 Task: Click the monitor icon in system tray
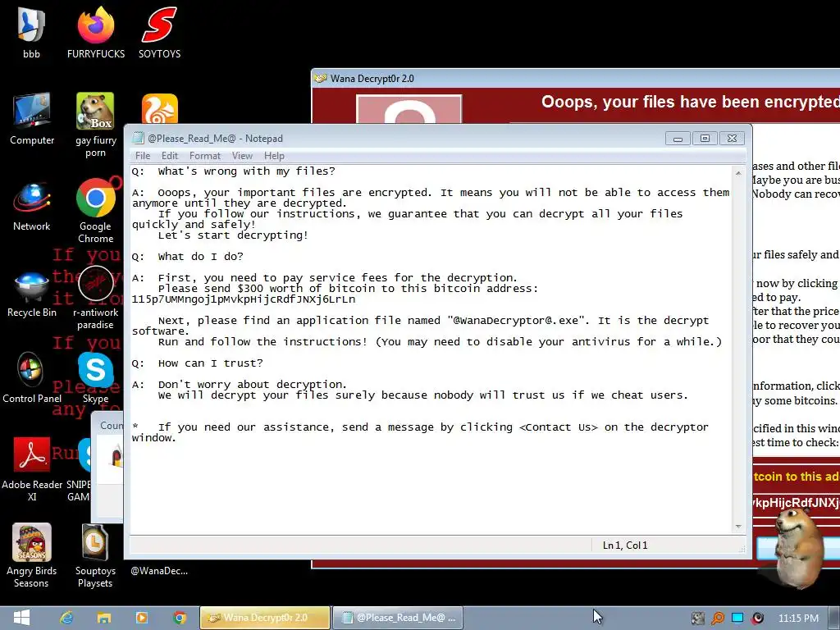737,619
